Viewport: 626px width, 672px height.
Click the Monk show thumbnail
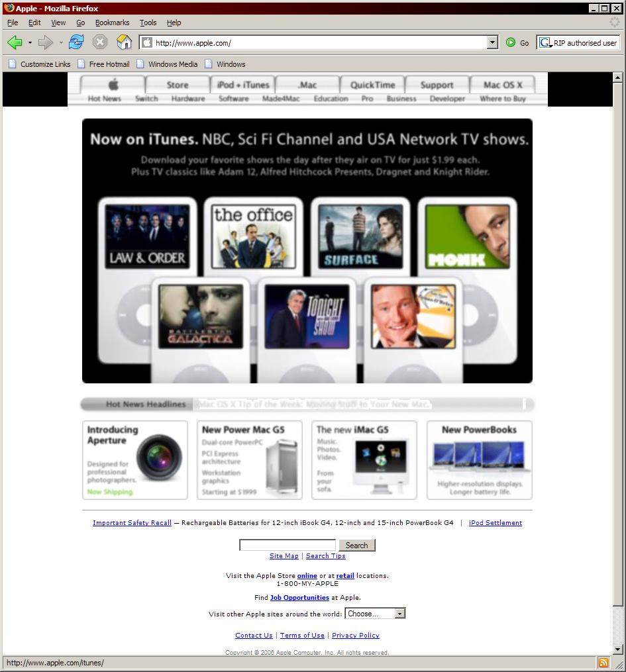[468, 236]
